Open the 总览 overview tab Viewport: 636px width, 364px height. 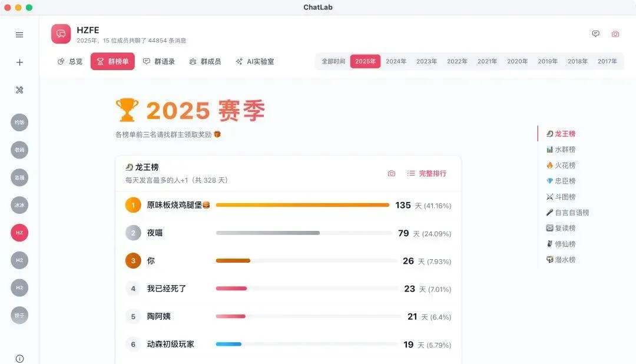click(x=70, y=62)
